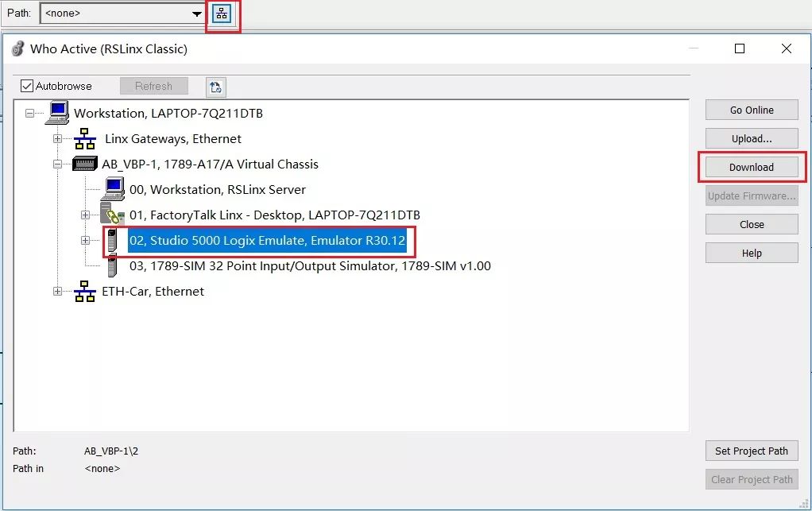The height and width of the screenshot is (511, 812).
Task: Click the RSLinx Server workstation icon
Action: pos(114,189)
